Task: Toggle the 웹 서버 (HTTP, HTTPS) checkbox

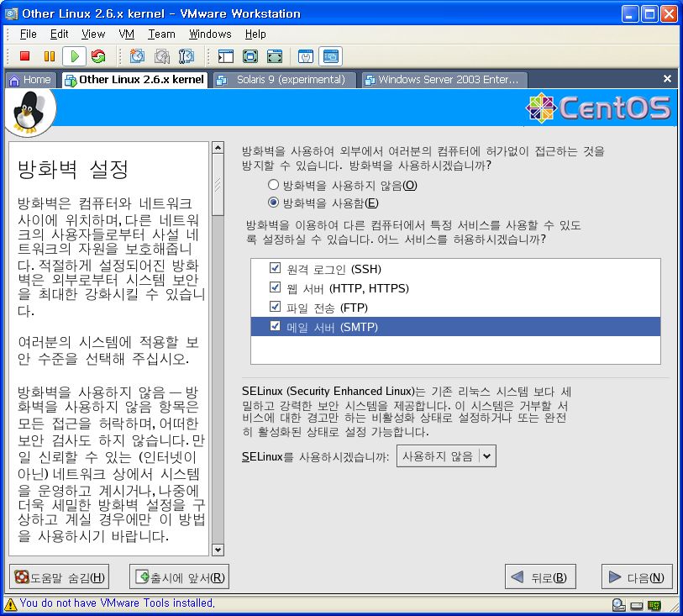Action: pyautogui.click(x=275, y=287)
